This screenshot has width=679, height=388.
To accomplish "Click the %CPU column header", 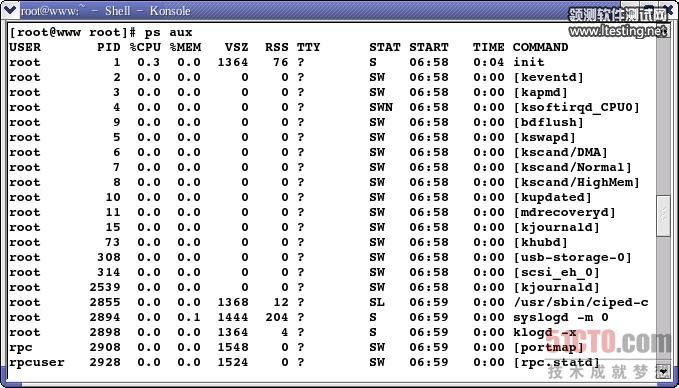I will [x=145, y=47].
